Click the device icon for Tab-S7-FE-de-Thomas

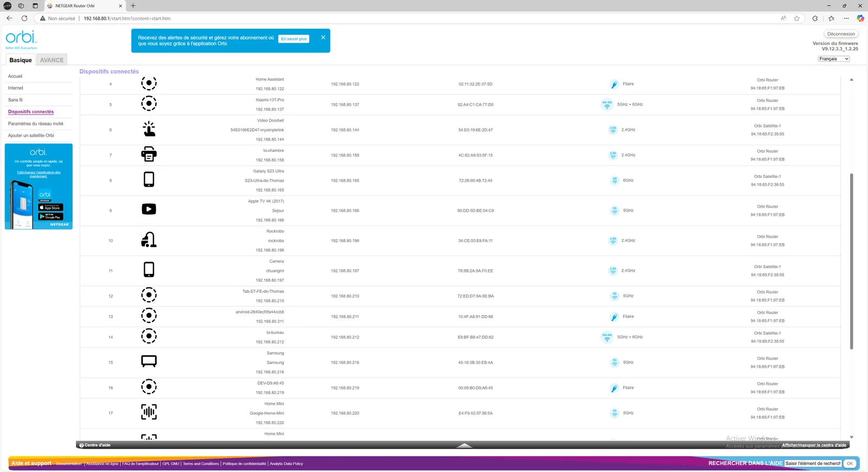pyautogui.click(x=149, y=295)
